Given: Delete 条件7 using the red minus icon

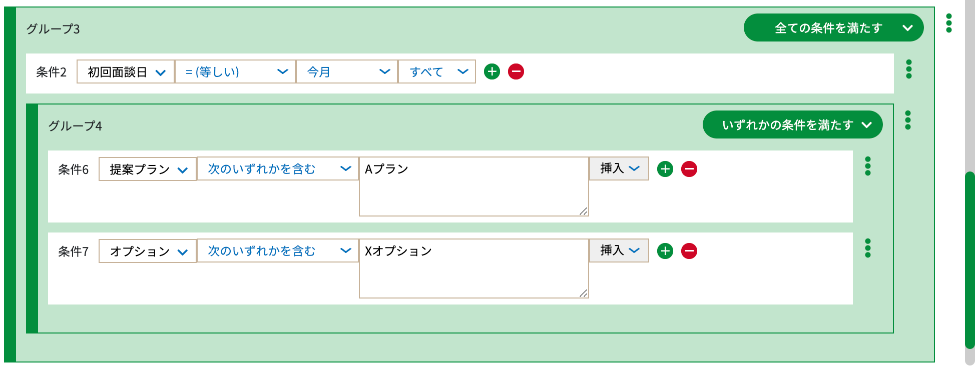Looking at the screenshot, I should coord(689,251).
